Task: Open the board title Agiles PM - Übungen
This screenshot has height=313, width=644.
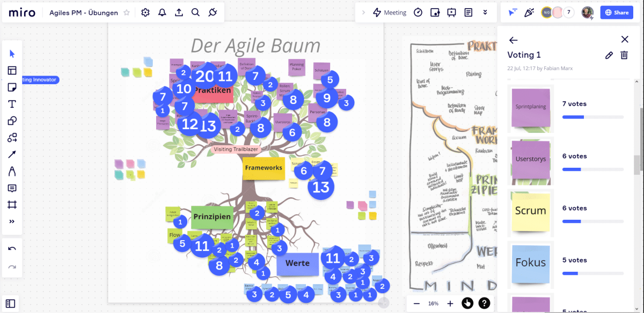Action: point(84,12)
